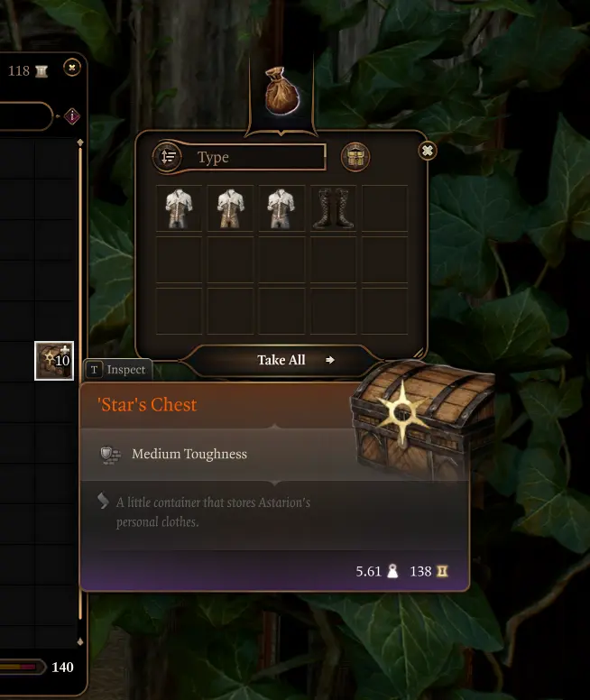Click the inventory scrollbar bottom arrow
590x700 pixels.
pos(80,641)
